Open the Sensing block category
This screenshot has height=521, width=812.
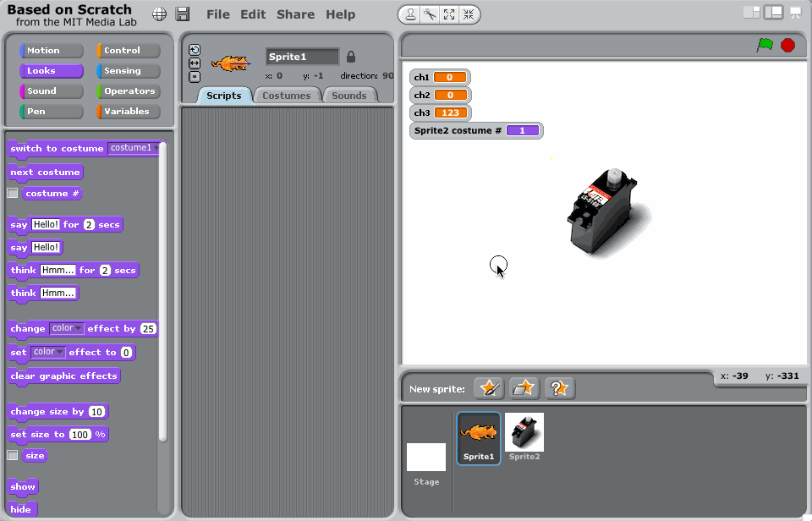coord(129,70)
